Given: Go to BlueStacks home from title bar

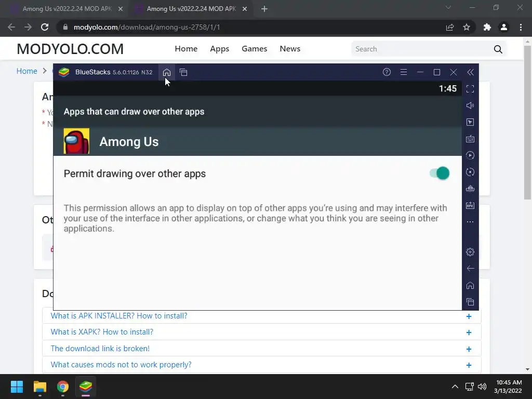Looking at the screenshot, I should [167, 72].
